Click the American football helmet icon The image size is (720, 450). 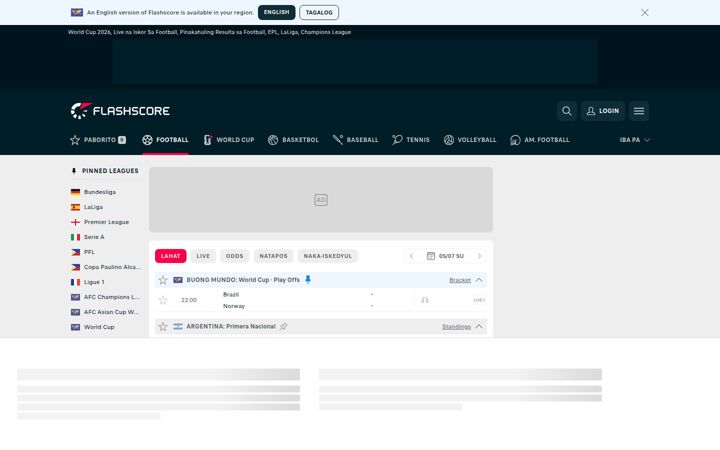515,140
